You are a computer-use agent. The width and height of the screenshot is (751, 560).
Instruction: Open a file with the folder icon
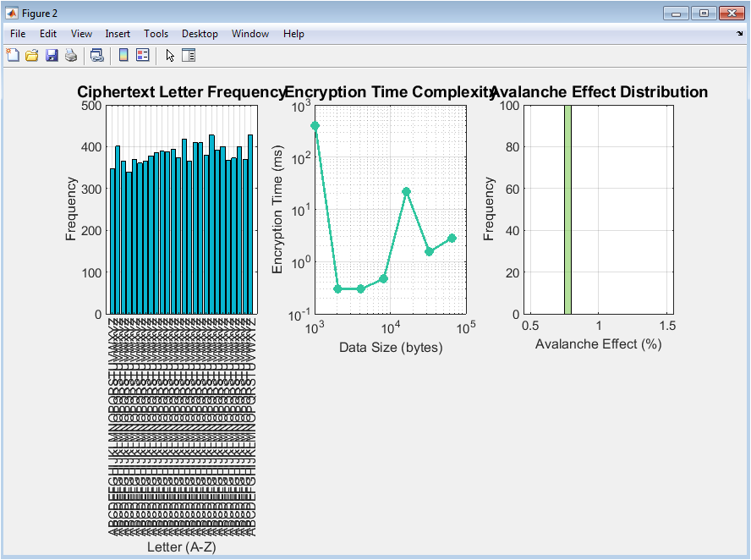[32, 56]
